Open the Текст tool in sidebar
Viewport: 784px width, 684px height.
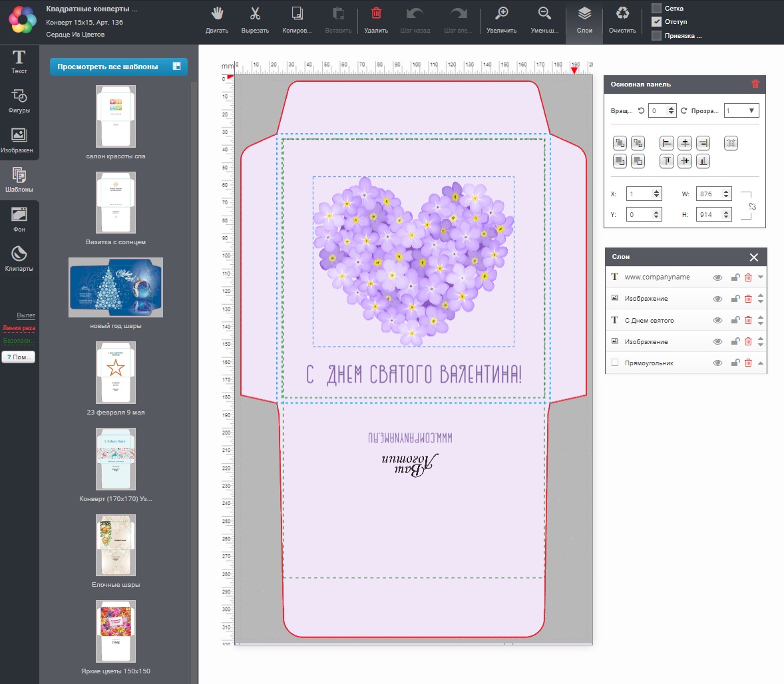click(19, 62)
